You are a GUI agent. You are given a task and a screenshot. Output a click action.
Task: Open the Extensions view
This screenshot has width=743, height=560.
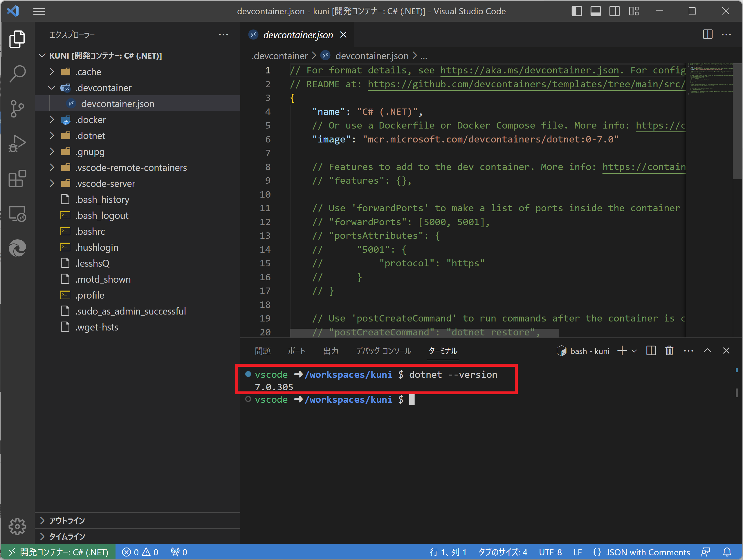[17, 179]
